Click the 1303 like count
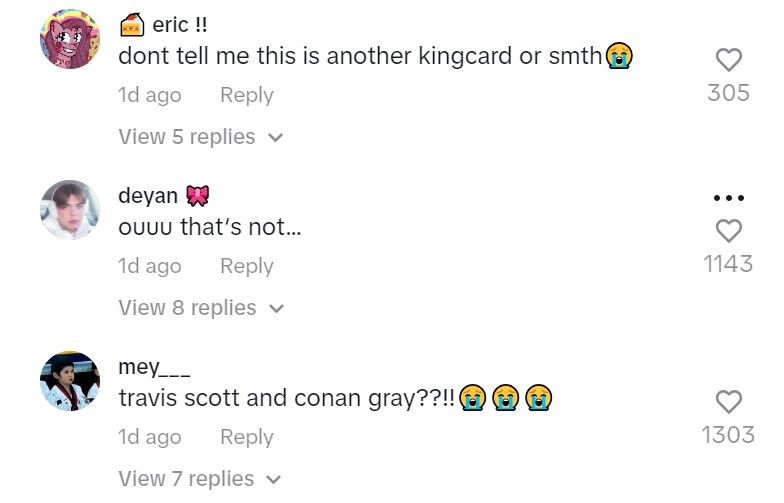Viewport: 784px width, 503px height. tap(728, 435)
